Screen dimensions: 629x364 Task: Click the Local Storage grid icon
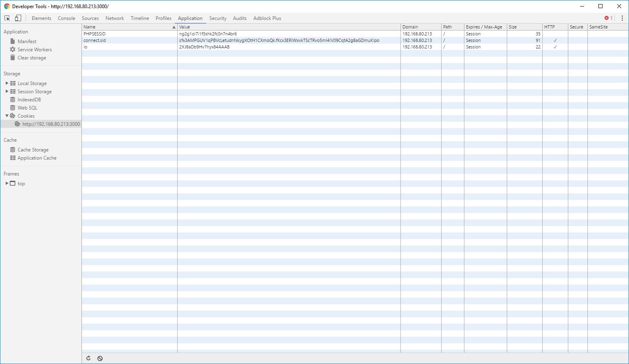point(13,83)
